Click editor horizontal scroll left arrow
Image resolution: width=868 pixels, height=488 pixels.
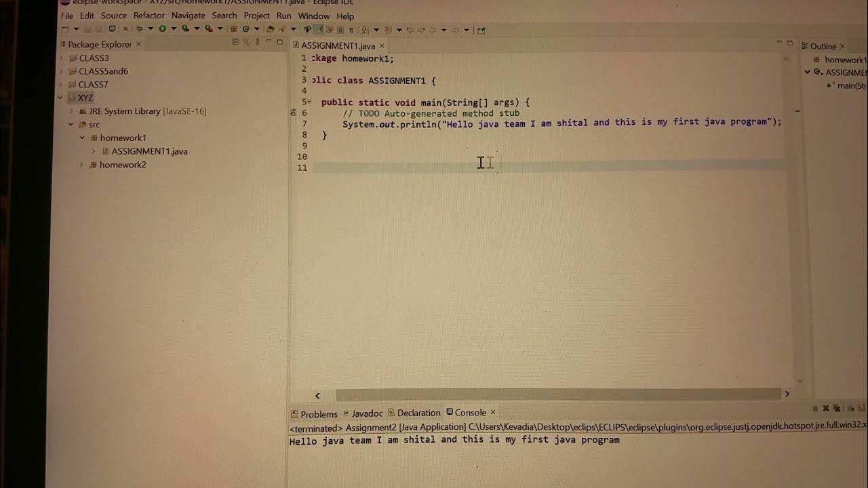click(x=317, y=395)
